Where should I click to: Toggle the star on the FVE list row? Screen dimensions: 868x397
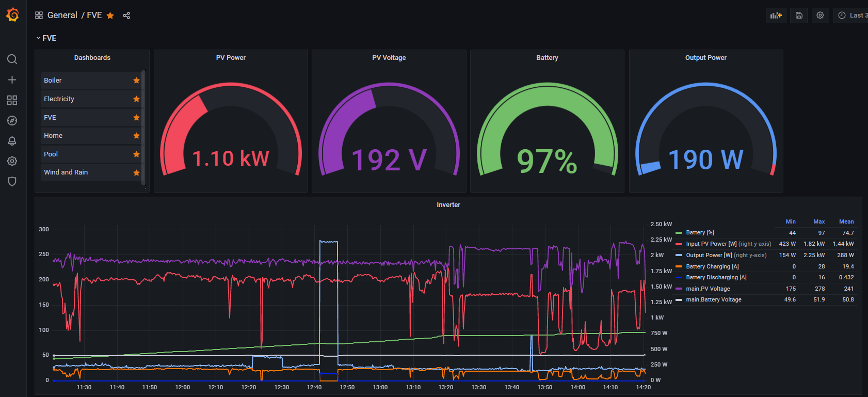point(136,118)
